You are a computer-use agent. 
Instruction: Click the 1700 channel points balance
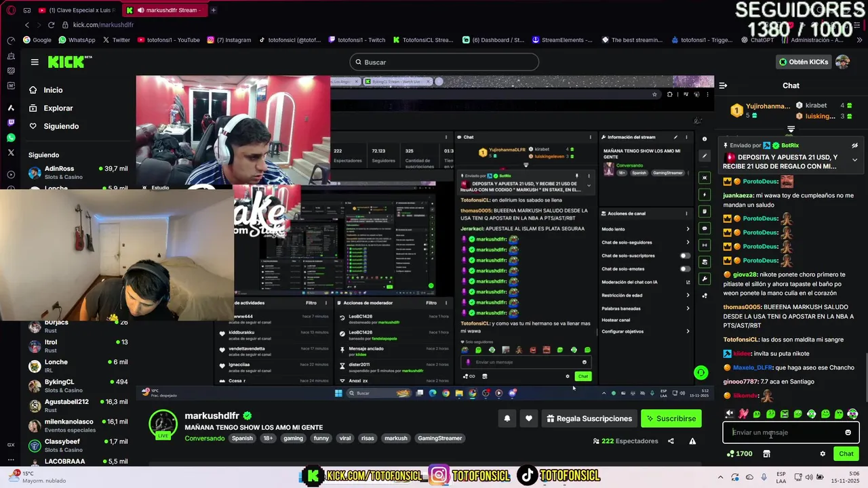point(739,454)
